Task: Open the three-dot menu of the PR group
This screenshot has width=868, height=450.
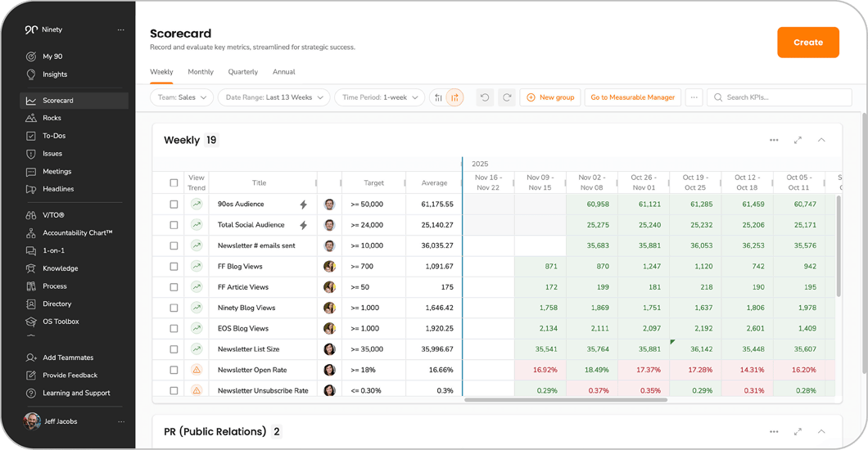Action: (774, 431)
